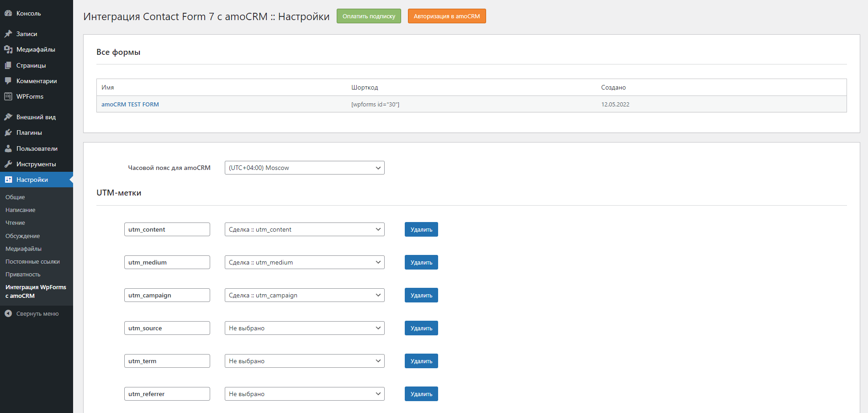Image resolution: width=868 pixels, height=413 pixels.
Task: Collapse sidebar with Свернуть меню arrow icon
Action: click(x=8, y=313)
